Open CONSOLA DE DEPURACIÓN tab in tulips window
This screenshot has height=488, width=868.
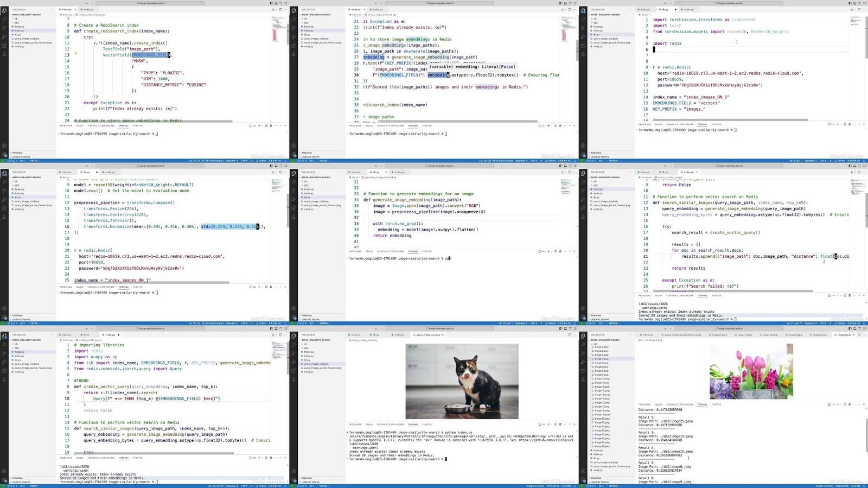coord(680,404)
